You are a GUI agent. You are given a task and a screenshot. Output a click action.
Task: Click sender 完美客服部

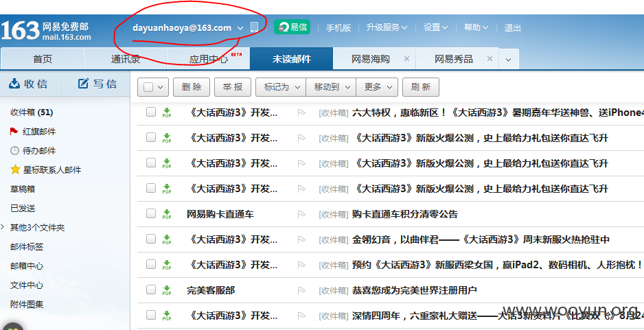pos(211,290)
